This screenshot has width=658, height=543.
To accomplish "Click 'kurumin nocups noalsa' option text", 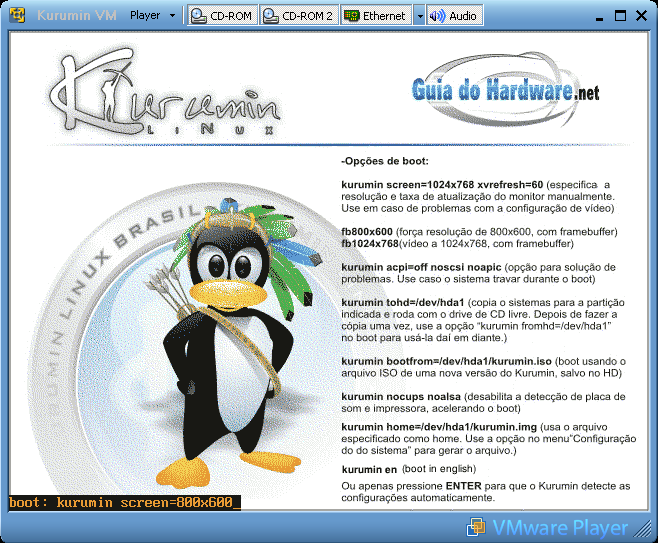I will pyautogui.click(x=401, y=397).
